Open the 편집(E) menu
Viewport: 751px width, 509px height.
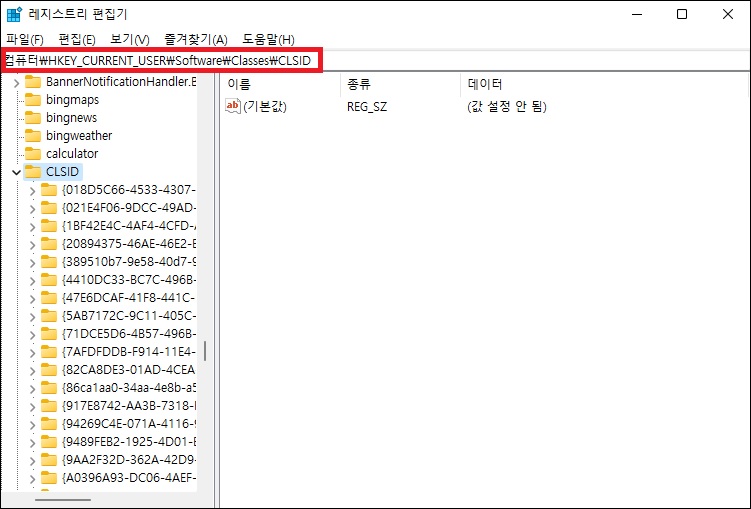point(77,39)
